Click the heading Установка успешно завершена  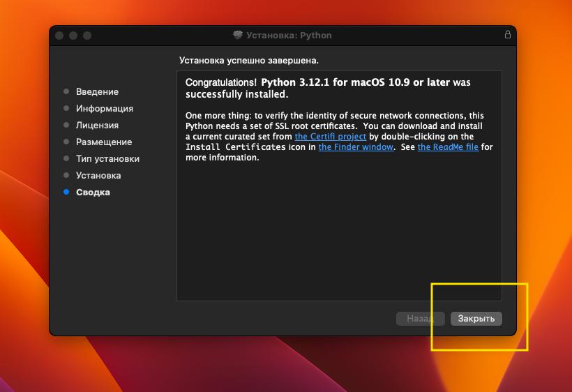click(x=249, y=60)
